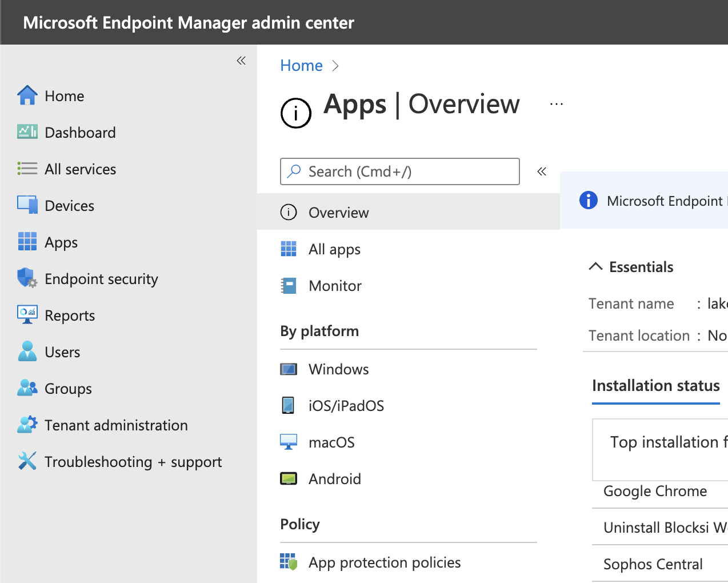Image resolution: width=728 pixels, height=583 pixels.
Task: Click the Dashboard chart icon
Action: (x=27, y=132)
